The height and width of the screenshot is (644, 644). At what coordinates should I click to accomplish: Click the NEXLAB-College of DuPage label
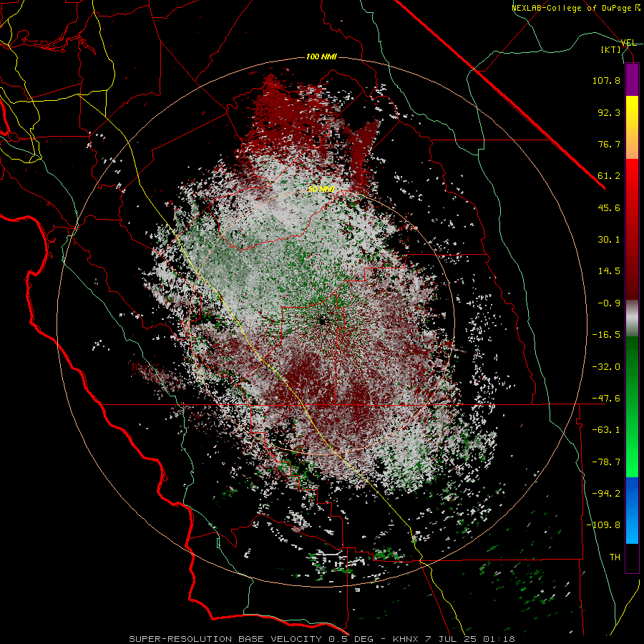pyautogui.click(x=575, y=8)
